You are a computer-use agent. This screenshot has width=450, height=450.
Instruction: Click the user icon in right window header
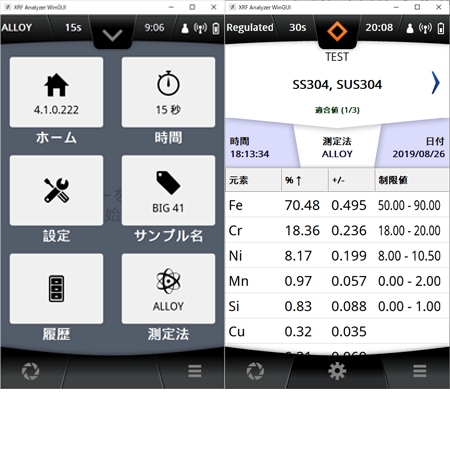click(410, 28)
